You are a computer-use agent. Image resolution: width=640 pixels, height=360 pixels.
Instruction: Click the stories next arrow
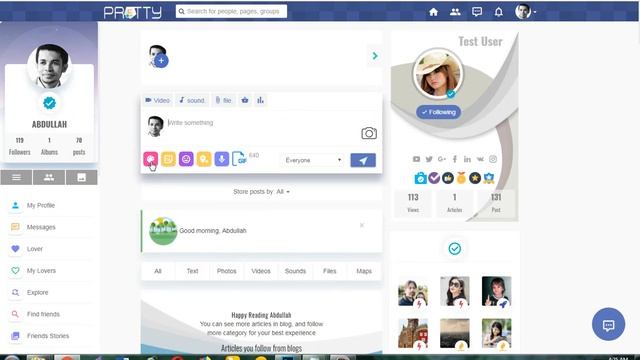coord(375,56)
